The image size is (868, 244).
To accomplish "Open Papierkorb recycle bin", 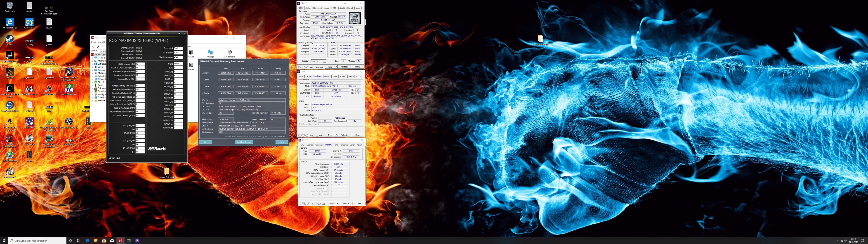I will (x=9, y=6).
